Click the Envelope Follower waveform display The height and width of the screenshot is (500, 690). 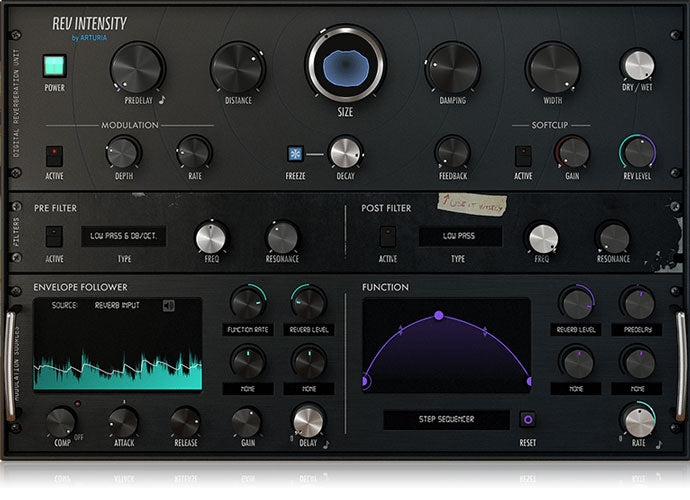pyautogui.click(x=118, y=344)
